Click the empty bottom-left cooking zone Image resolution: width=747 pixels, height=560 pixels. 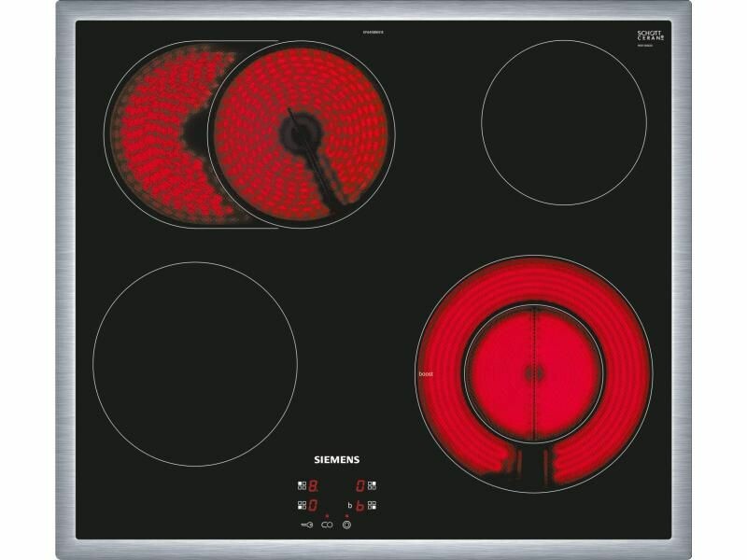coord(194,363)
